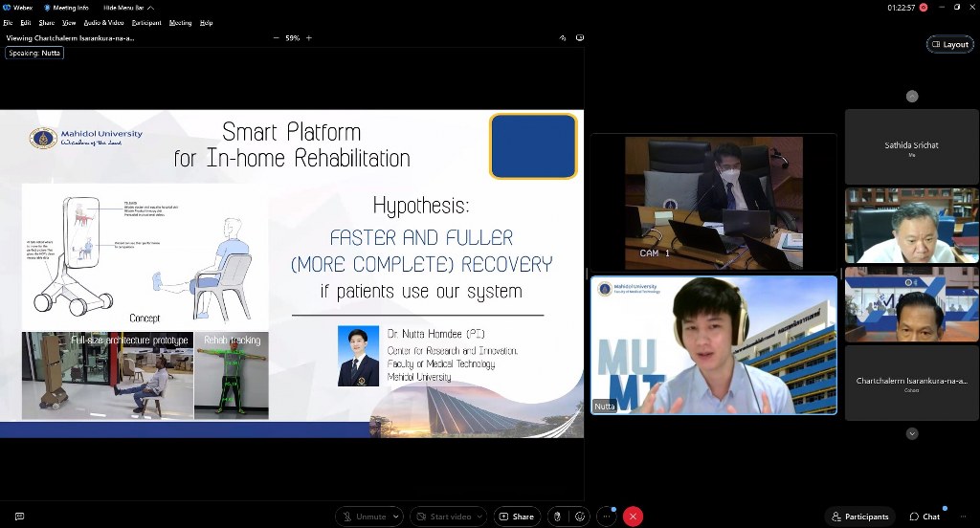This screenshot has height=528, width=980.
Task: Open more options in the meeting controls
Action: 606,517
